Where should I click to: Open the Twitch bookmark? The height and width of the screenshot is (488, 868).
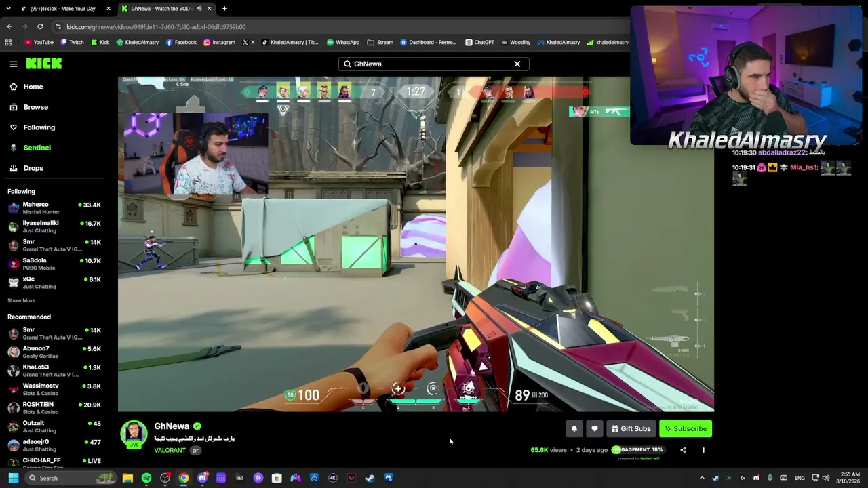[x=72, y=42]
